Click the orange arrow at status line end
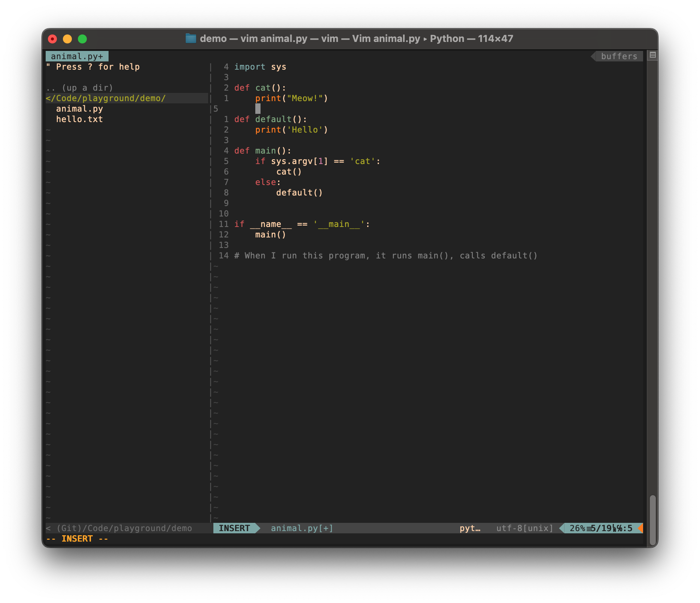The width and height of the screenshot is (700, 603). tap(640, 528)
